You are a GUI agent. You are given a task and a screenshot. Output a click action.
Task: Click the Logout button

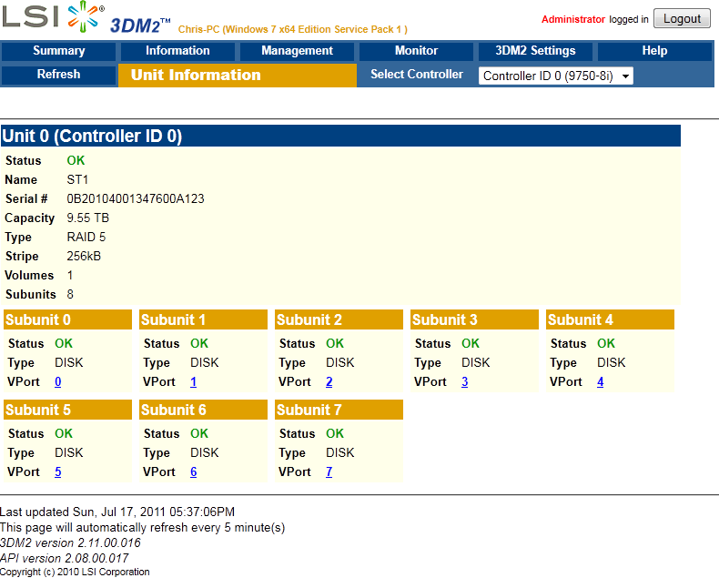(x=682, y=19)
